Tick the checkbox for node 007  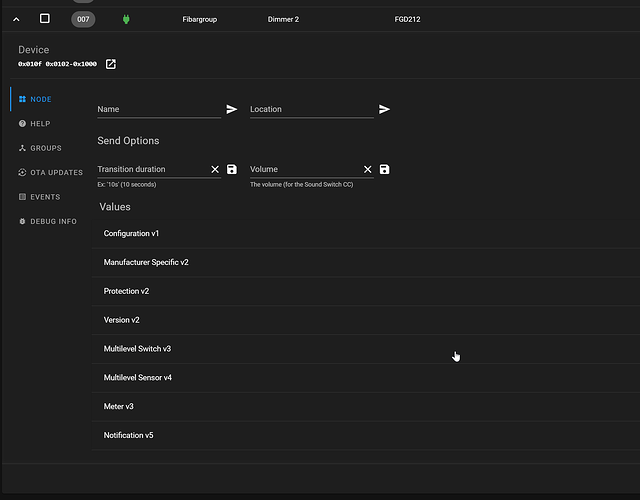[x=44, y=19]
